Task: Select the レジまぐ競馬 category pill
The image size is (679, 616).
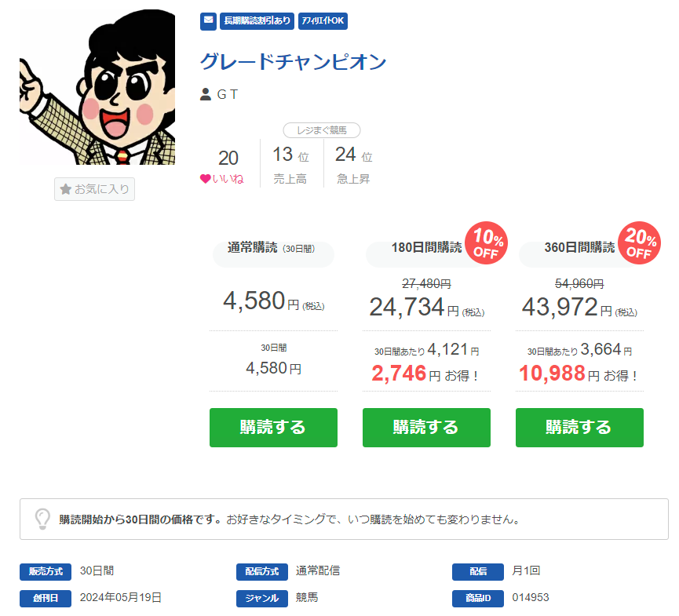Action: coord(321,130)
